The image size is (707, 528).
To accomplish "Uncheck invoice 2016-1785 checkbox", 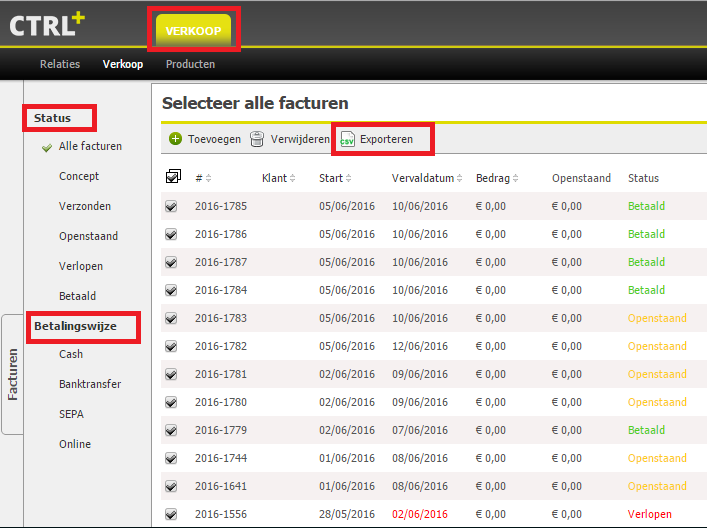I will pyautogui.click(x=171, y=206).
